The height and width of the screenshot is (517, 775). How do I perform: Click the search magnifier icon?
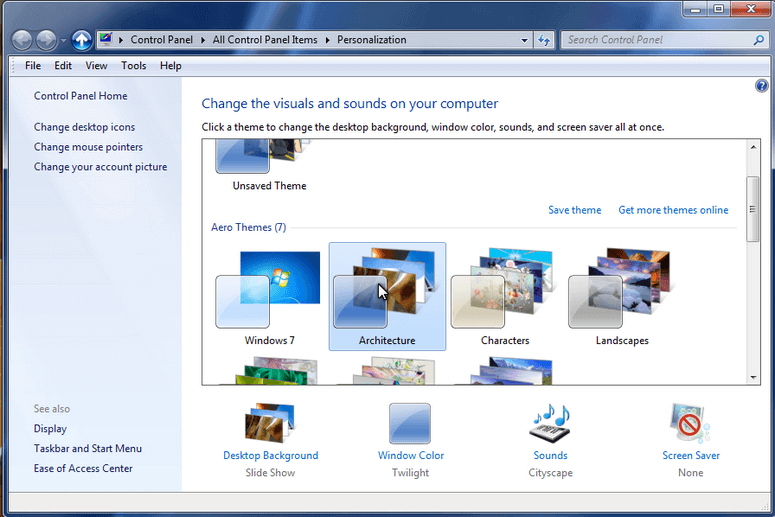point(759,40)
